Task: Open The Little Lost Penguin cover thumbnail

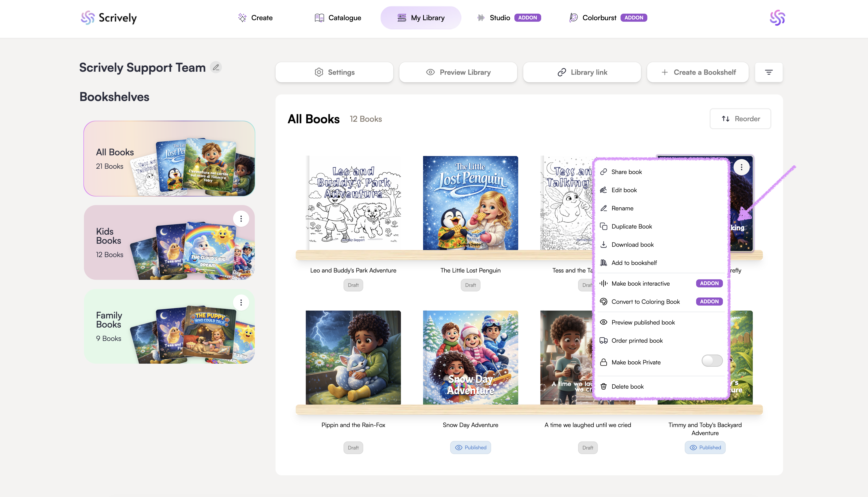Action: pyautogui.click(x=470, y=203)
